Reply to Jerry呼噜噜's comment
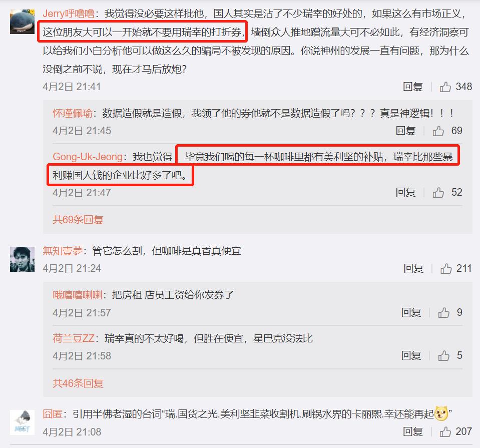The image size is (480, 448). coord(412,87)
